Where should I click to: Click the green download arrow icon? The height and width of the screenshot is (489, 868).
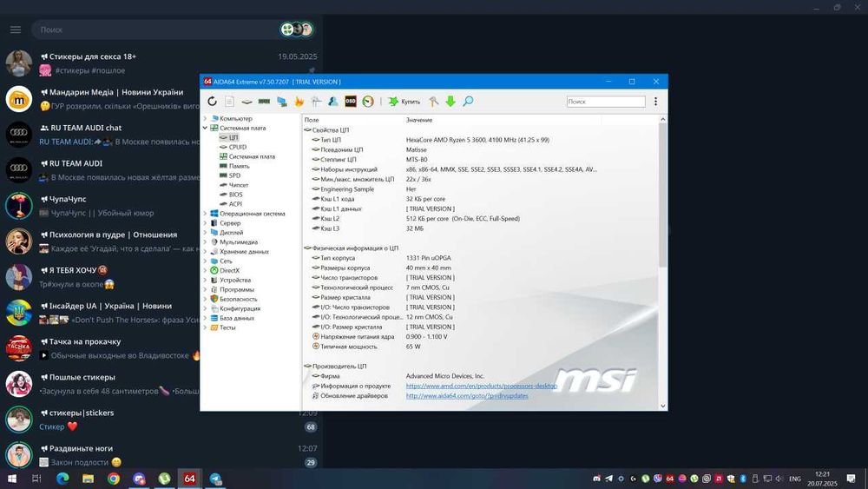click(450, 102)
